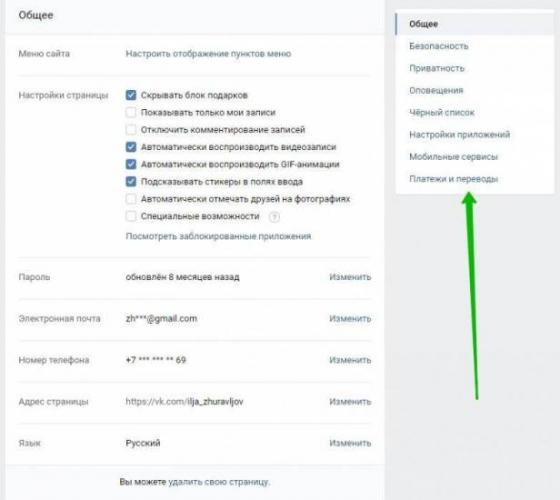
Task: Open Посмотреть заблокированные приложения link
Action: click(218, 236)
